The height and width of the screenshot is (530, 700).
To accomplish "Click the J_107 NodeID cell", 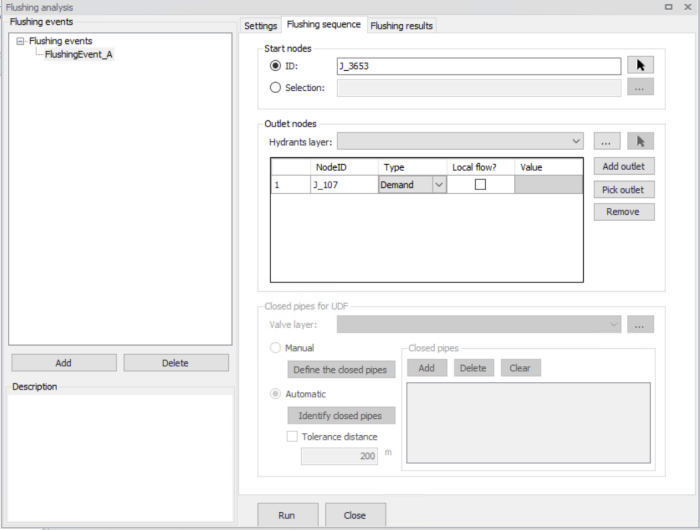I will [344, 185].
